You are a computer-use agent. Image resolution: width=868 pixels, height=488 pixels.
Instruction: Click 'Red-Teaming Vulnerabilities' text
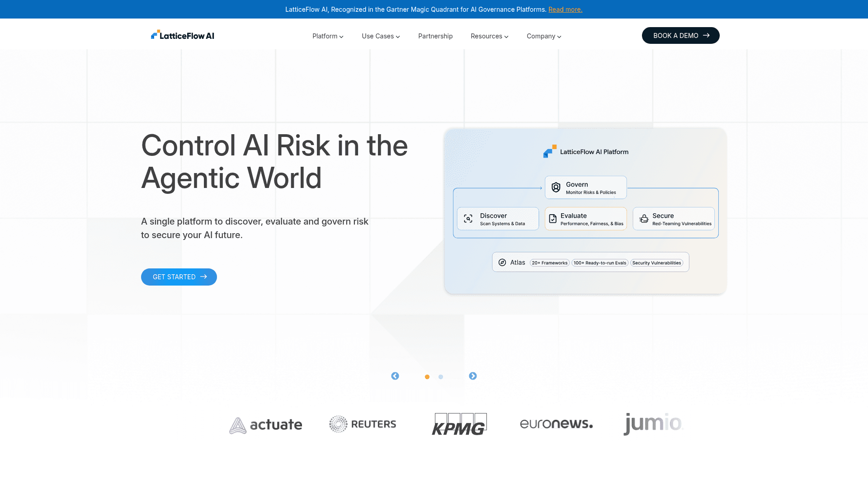point(682,224)
